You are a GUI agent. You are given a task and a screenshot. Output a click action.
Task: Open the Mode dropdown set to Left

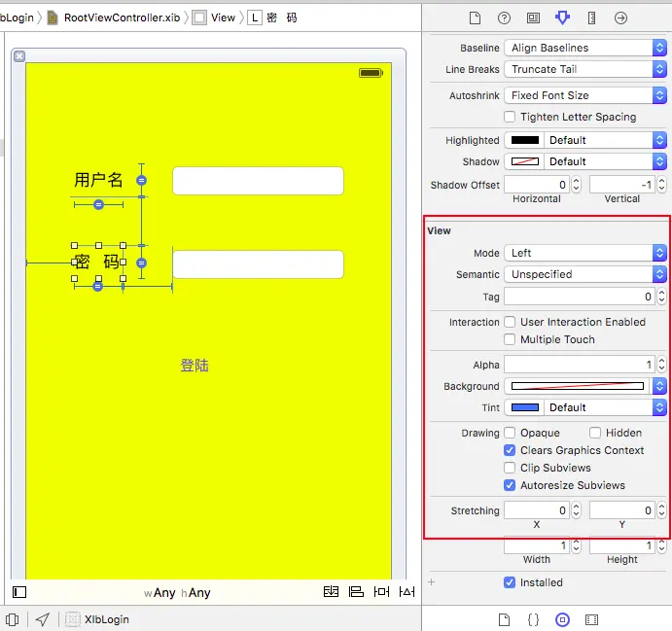pyautogui.click(x=585, y=253)
